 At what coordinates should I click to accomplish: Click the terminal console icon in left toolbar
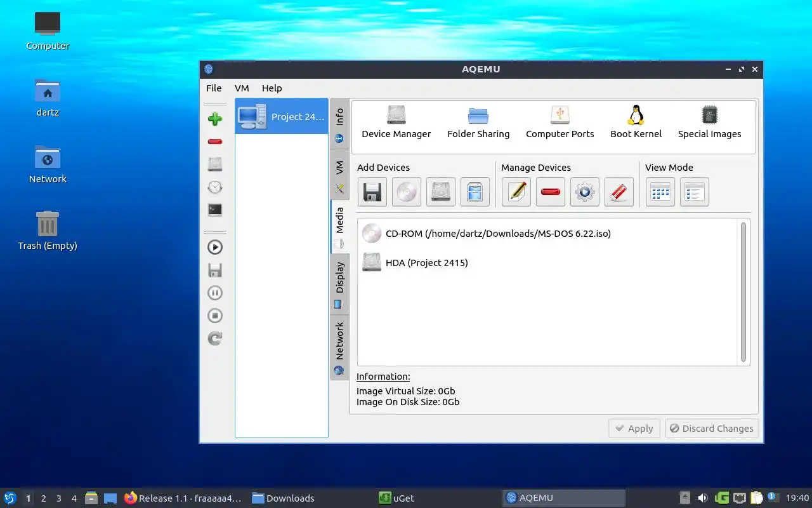click(x=215, y=210)
